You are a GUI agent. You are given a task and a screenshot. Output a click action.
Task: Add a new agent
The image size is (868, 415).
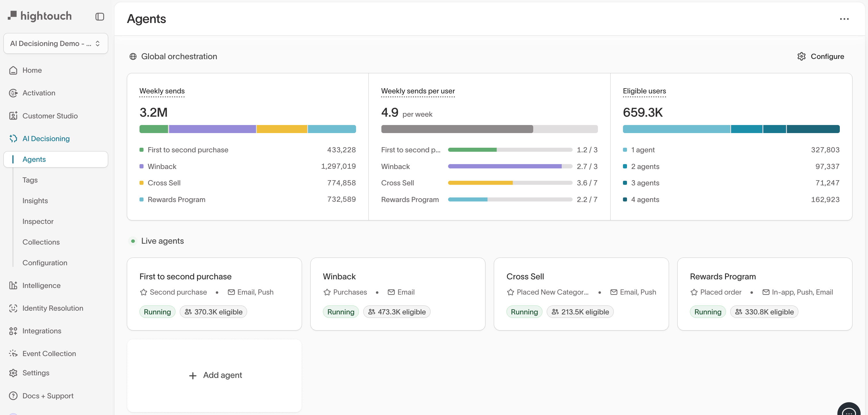click(214, 375)
